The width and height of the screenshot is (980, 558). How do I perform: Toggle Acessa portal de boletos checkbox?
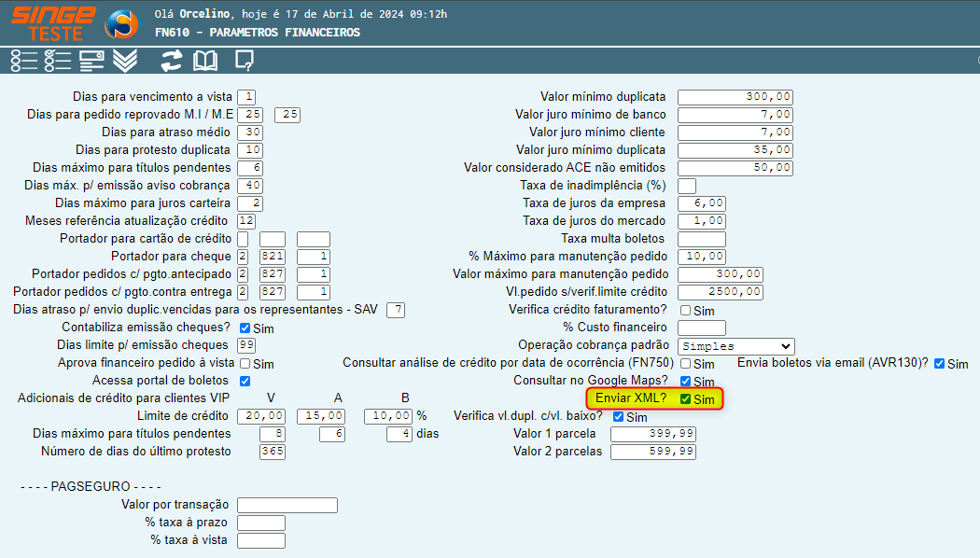[245, 381]
